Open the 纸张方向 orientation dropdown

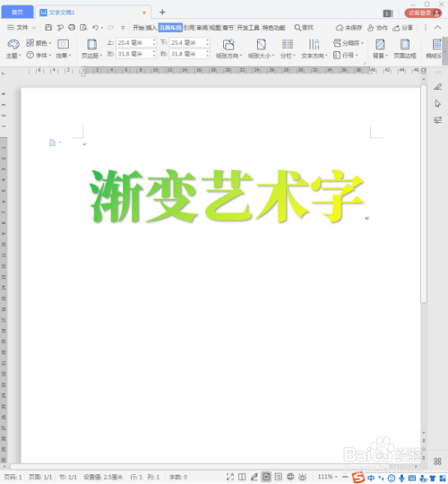coord(228,49)
